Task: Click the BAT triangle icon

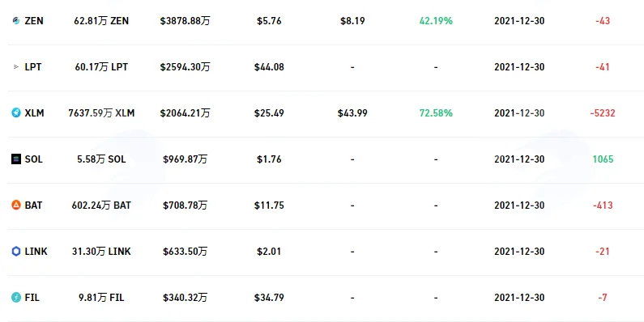Action: [x=16, y=205]
